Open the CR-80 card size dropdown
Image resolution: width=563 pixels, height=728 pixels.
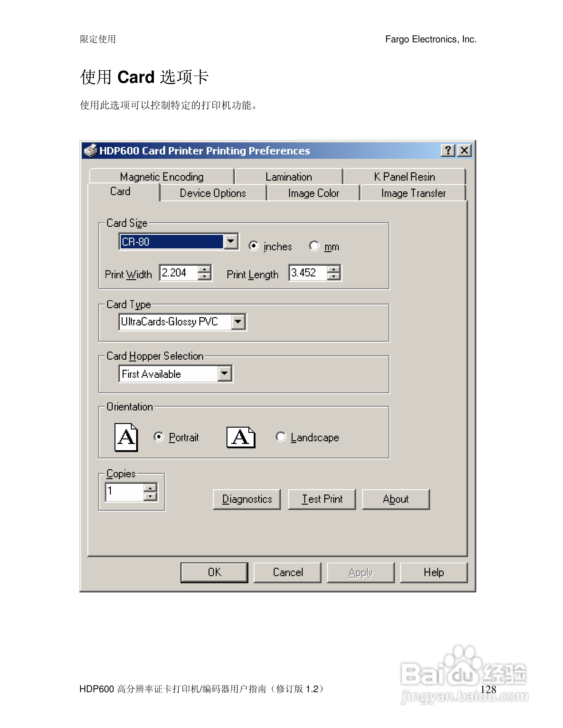click(230, 241)
